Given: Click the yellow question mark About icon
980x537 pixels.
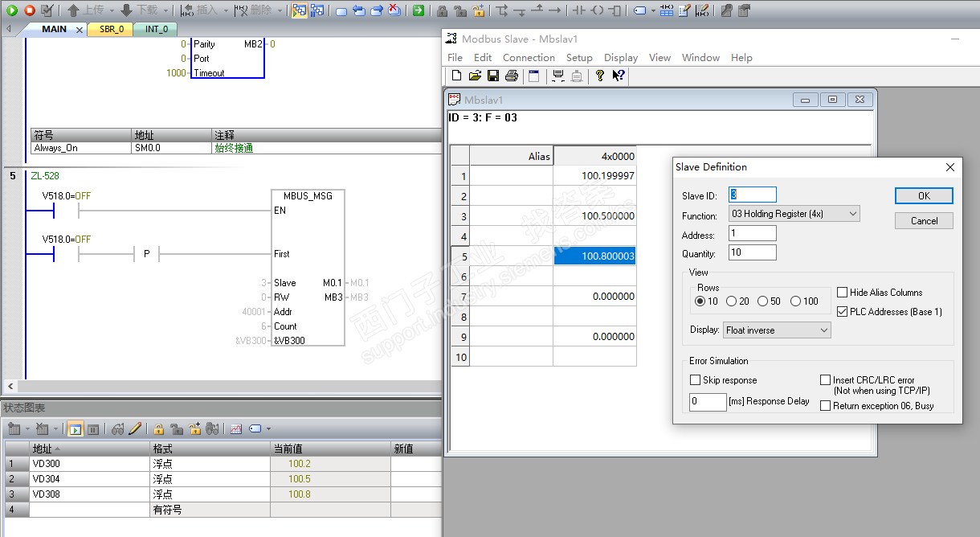Looking at the screenshot, I should point(599,76).
